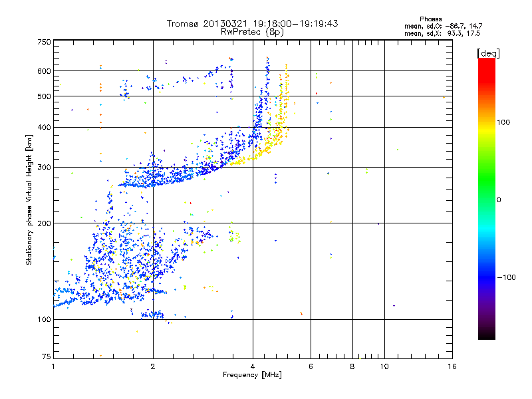
Task: Click the '[deg]' colorbar unit label
Action: (x=488, y=53)
